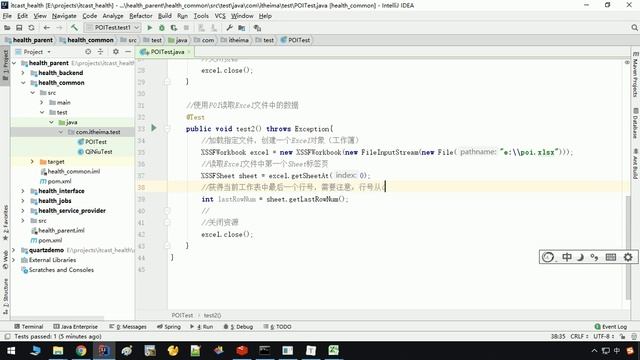
Task: Open Database side panel
Action: coord(635,123)
